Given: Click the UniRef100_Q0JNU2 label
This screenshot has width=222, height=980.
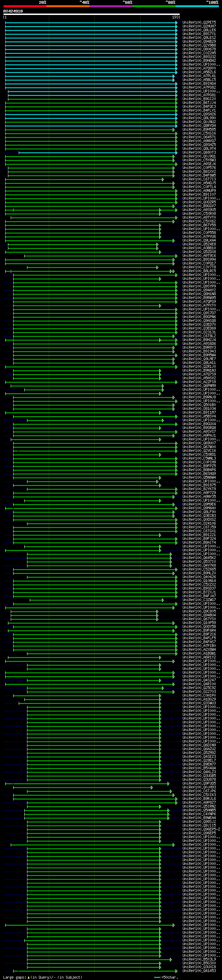Looking at the screenshot, I should 199,122.
